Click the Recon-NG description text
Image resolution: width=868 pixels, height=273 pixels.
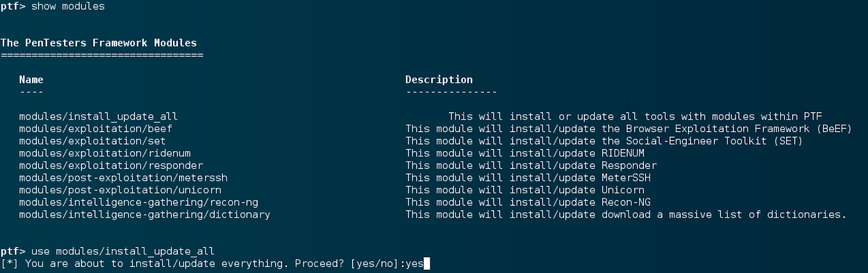(x=626, y=203)
